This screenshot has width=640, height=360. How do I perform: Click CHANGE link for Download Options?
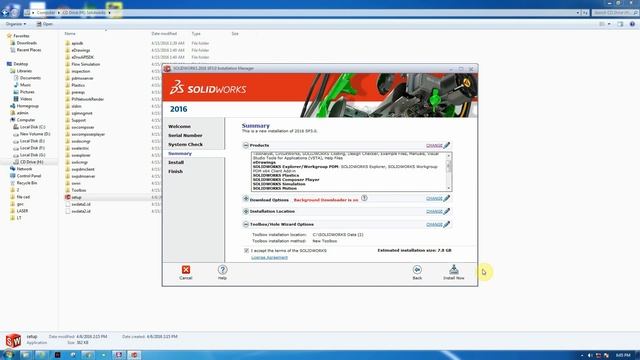[x=434, y=199]
